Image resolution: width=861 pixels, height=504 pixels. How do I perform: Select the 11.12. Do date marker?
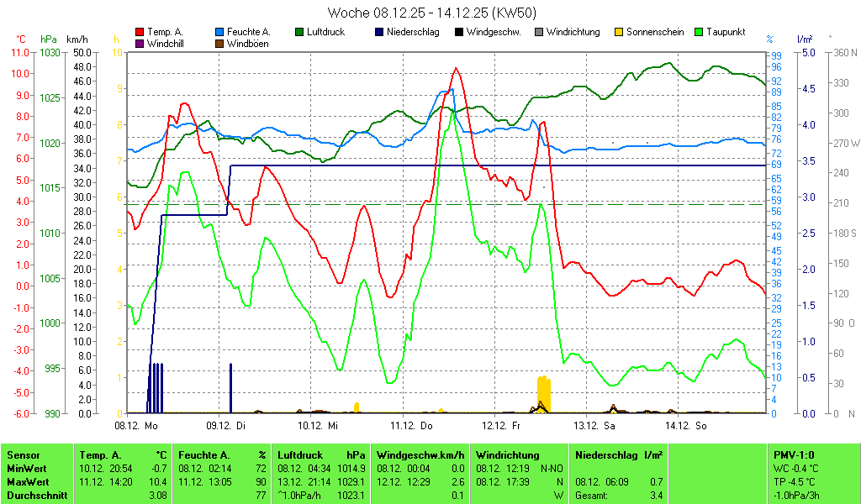(412, 426)
